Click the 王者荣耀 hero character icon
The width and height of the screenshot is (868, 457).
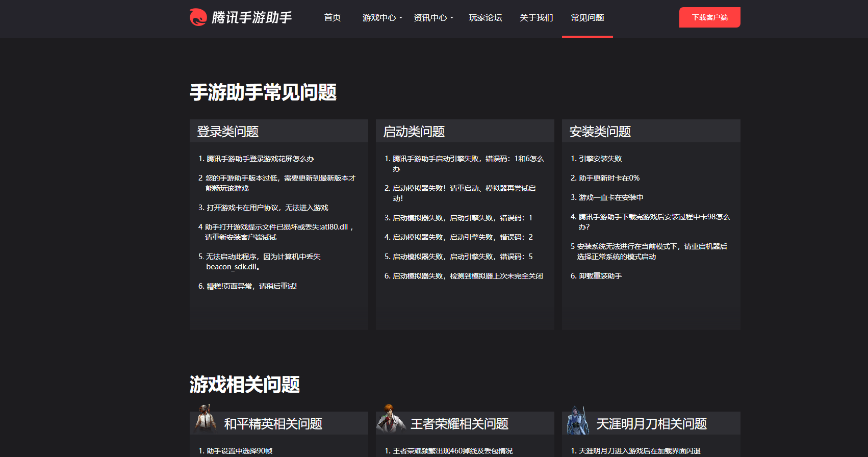390,419
